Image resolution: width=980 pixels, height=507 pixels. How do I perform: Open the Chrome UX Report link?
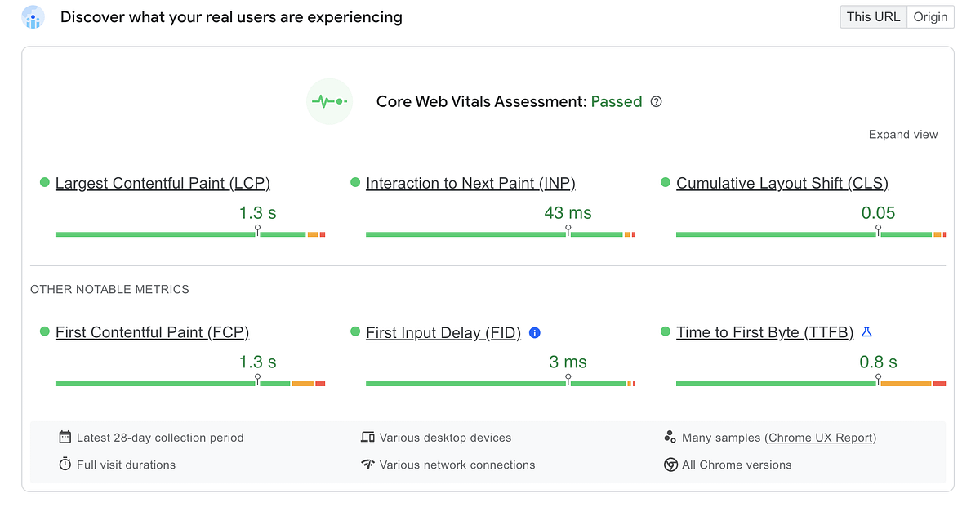(821, 438)
